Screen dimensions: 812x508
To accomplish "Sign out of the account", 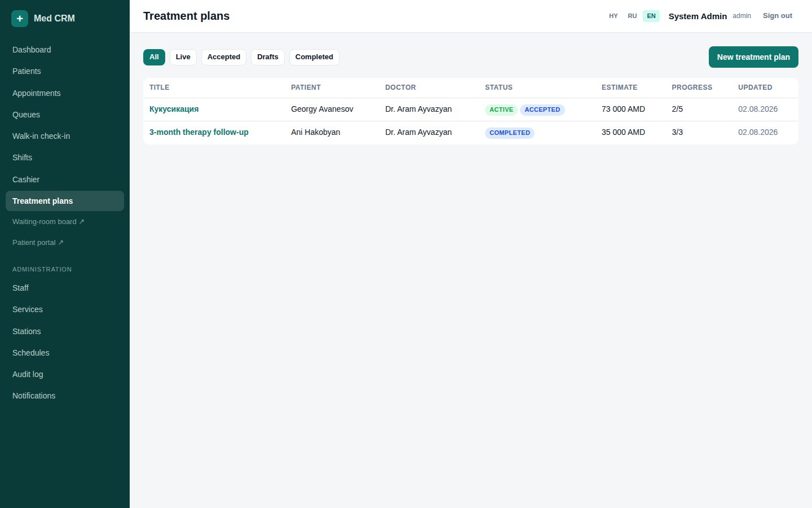I will (x=778, y=16).
